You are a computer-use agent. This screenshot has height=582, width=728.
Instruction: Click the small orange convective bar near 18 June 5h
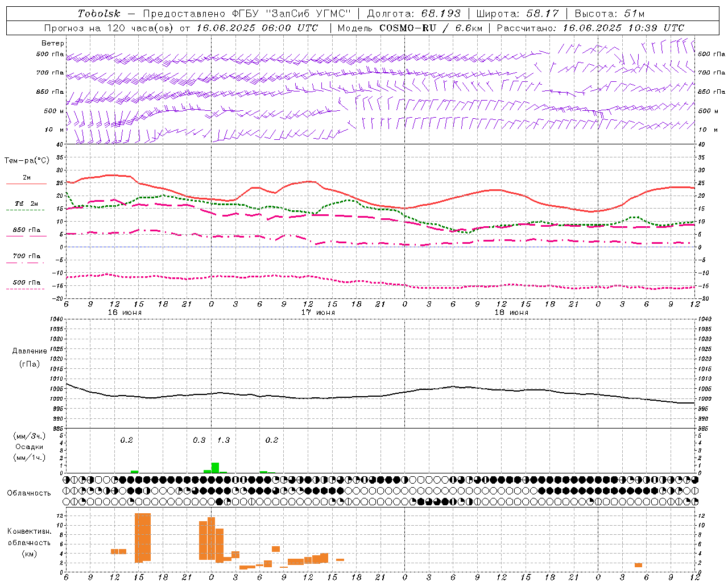638,565
